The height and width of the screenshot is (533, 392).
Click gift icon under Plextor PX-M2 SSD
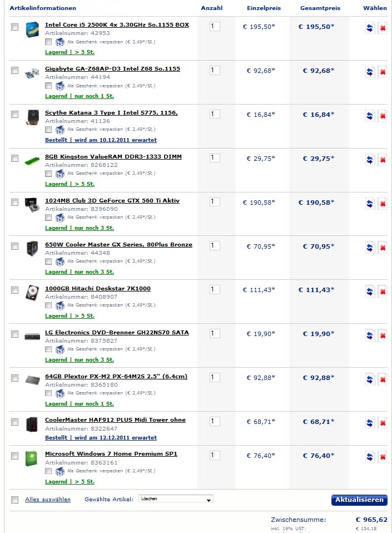pyautogui.click(x=60, y=393)
